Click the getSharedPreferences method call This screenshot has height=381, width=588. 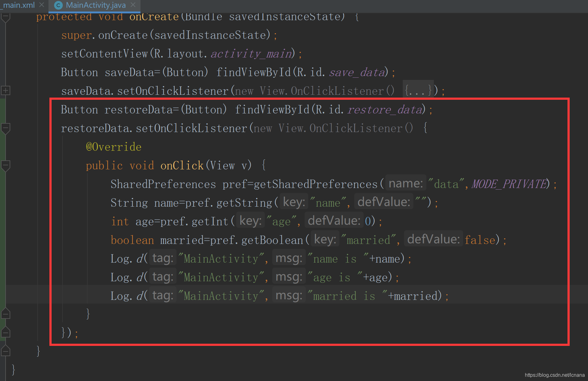[315, 184]
